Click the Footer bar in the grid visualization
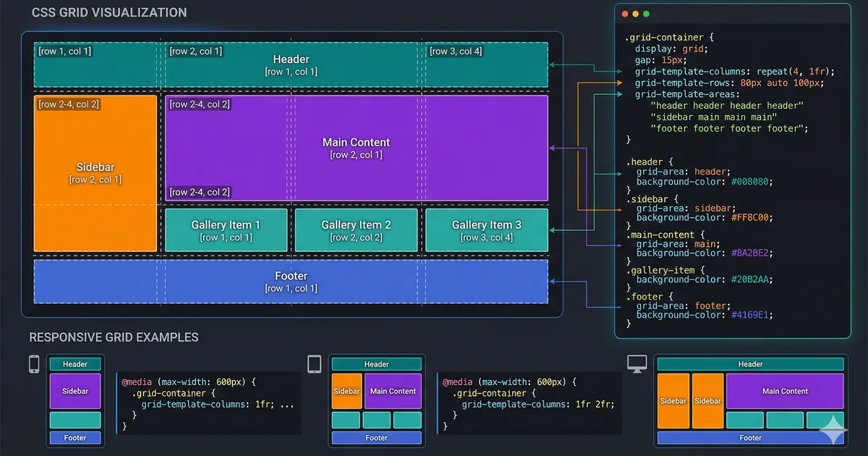868x456 pixels. pos(291,282)
